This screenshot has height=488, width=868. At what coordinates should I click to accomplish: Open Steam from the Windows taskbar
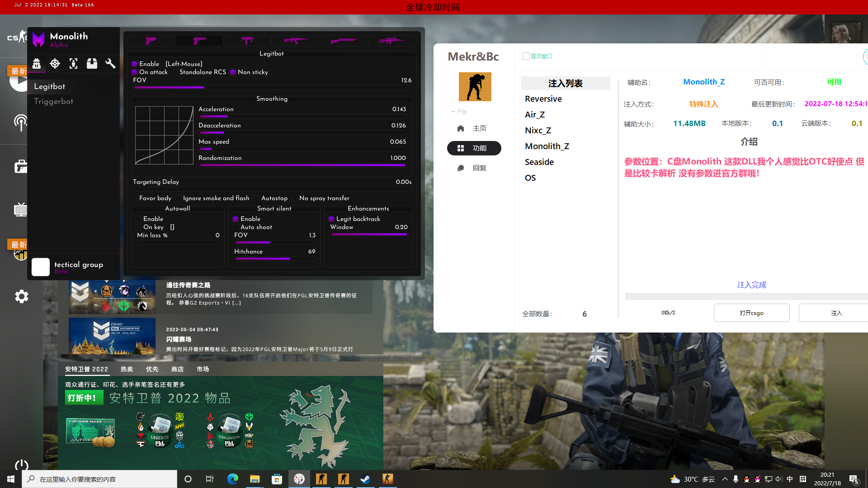(x=365, y=479)
